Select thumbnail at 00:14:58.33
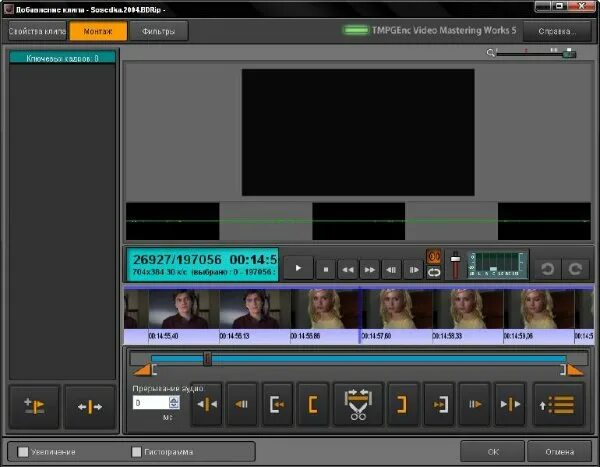The height and width of the screenshot is (467, 600). coord(468,309)
